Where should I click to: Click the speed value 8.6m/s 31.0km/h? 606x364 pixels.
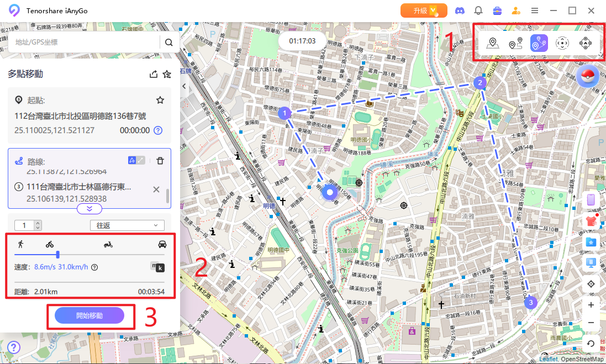tap(61, 267)
